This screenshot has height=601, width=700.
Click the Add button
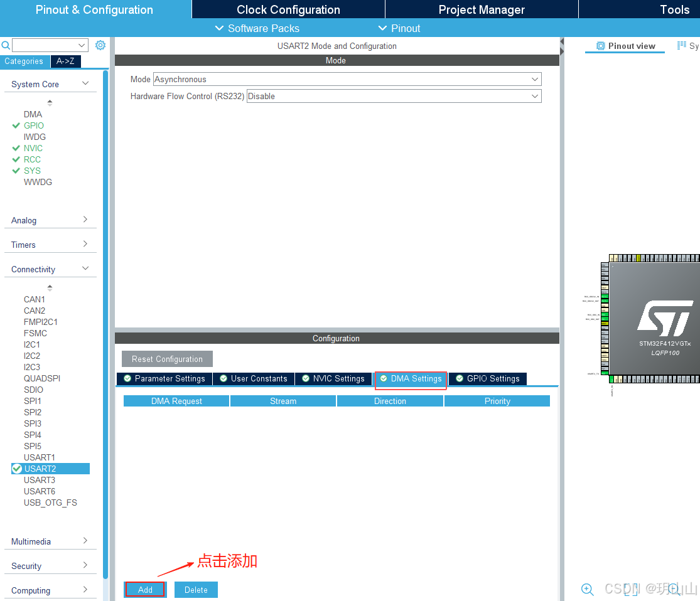click(145, 590)
